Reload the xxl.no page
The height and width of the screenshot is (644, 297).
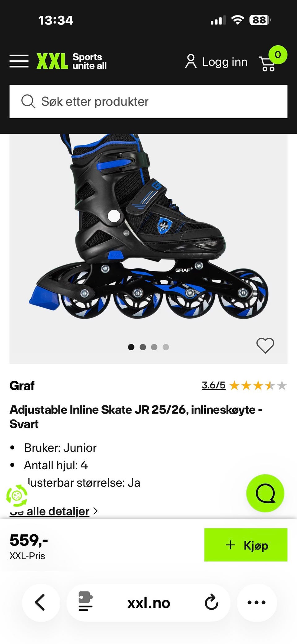[212, 602]
